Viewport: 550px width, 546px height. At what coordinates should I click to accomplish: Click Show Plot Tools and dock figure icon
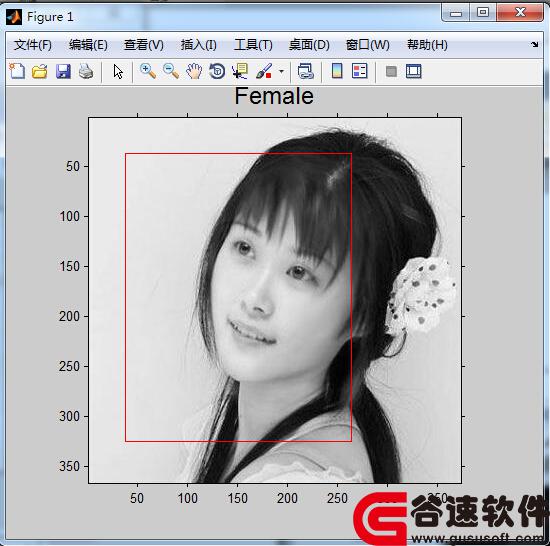pos(414,71)
